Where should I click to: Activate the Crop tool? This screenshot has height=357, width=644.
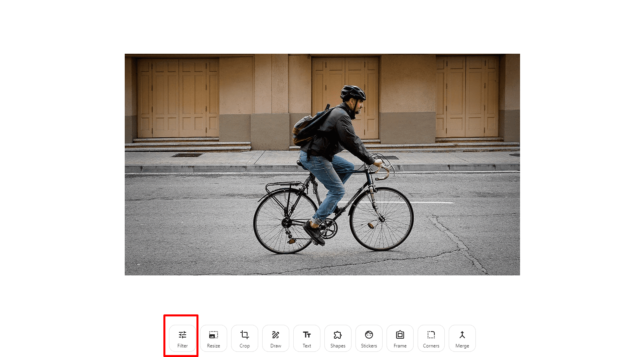(245, 338)
